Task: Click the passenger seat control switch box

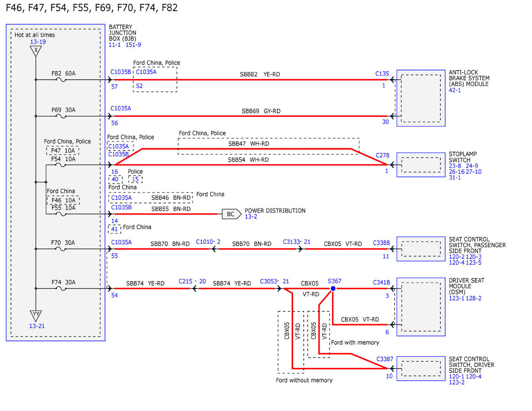Action: point(421,249)
